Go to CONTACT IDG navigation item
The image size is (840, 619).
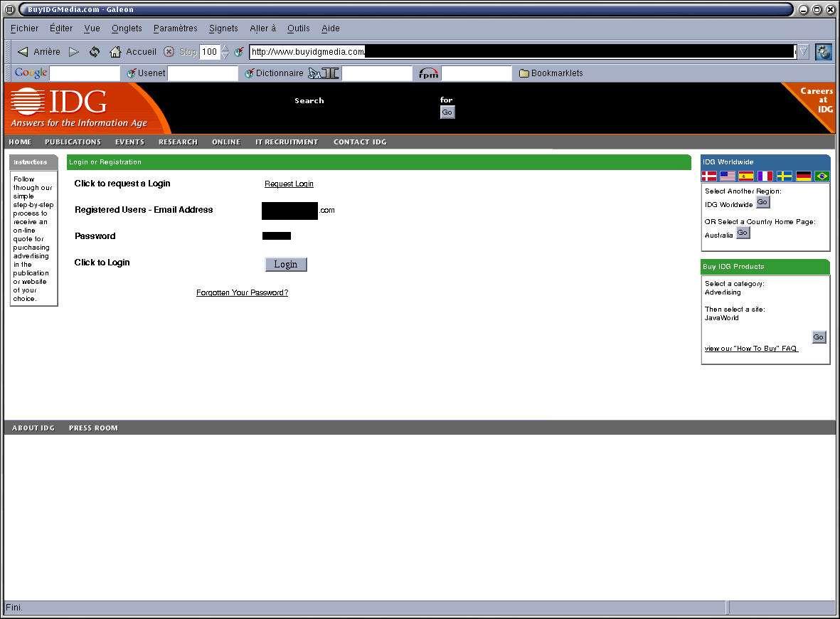360,142
